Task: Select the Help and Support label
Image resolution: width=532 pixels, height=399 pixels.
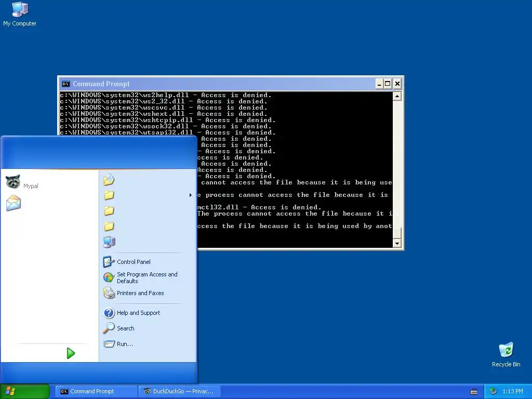Action: (138, 313)
